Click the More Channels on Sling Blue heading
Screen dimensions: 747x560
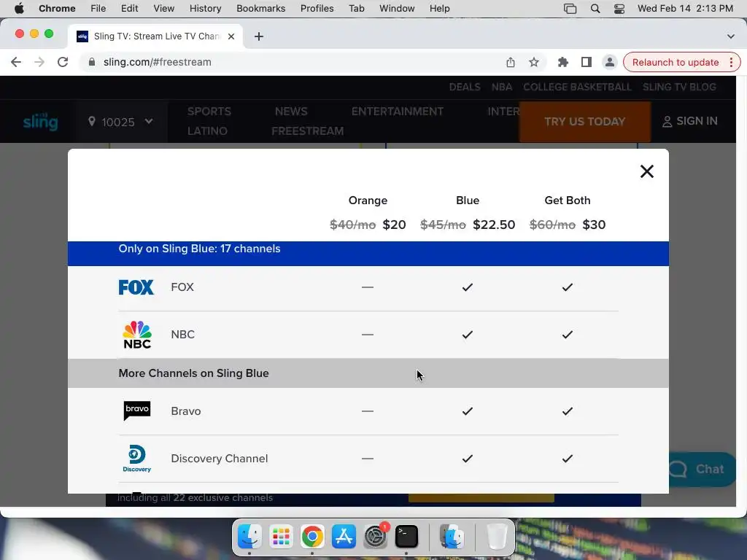point(193,373)
